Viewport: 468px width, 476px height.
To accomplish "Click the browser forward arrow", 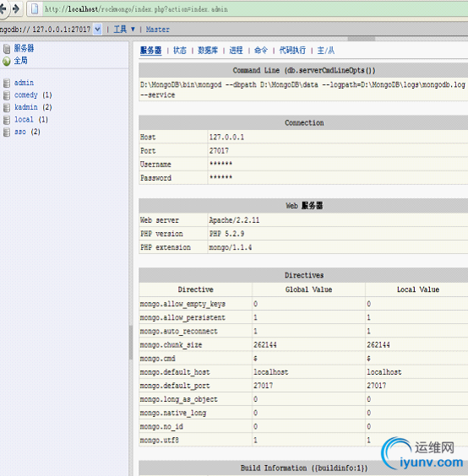I will (16, 8).
